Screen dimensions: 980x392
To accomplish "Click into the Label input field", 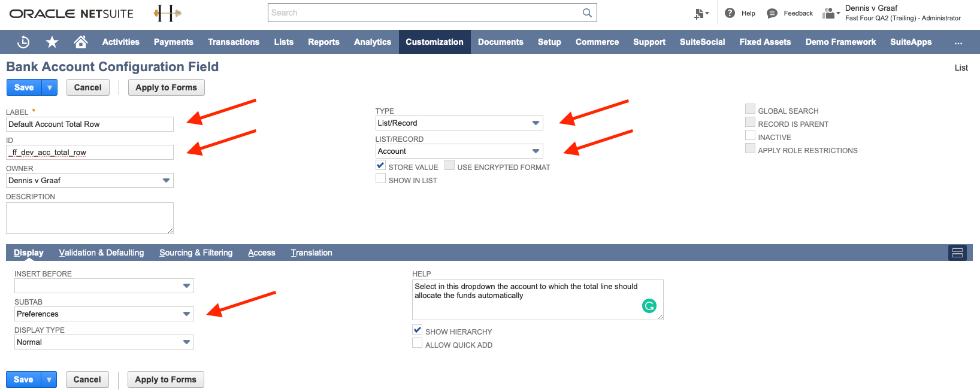I will 90,124.
